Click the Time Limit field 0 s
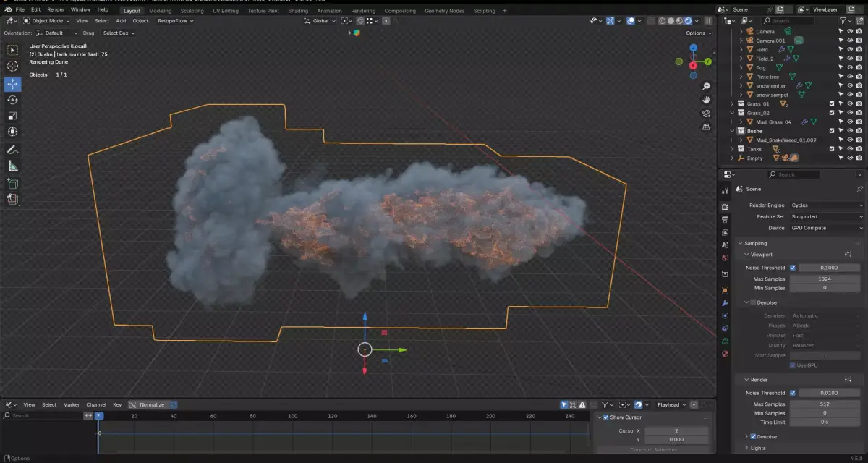Viewport: 868px width, 463px height. tap(825, 421)
